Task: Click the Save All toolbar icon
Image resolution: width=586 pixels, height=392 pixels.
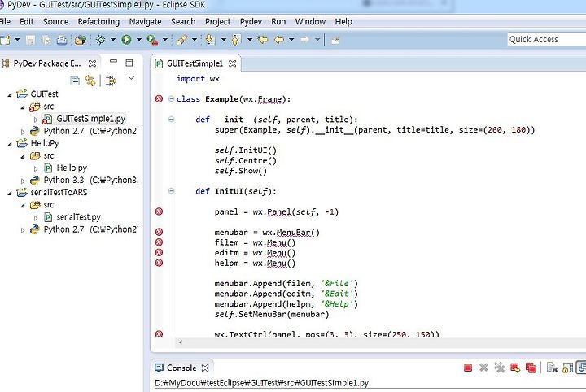Action: (46, 40)
